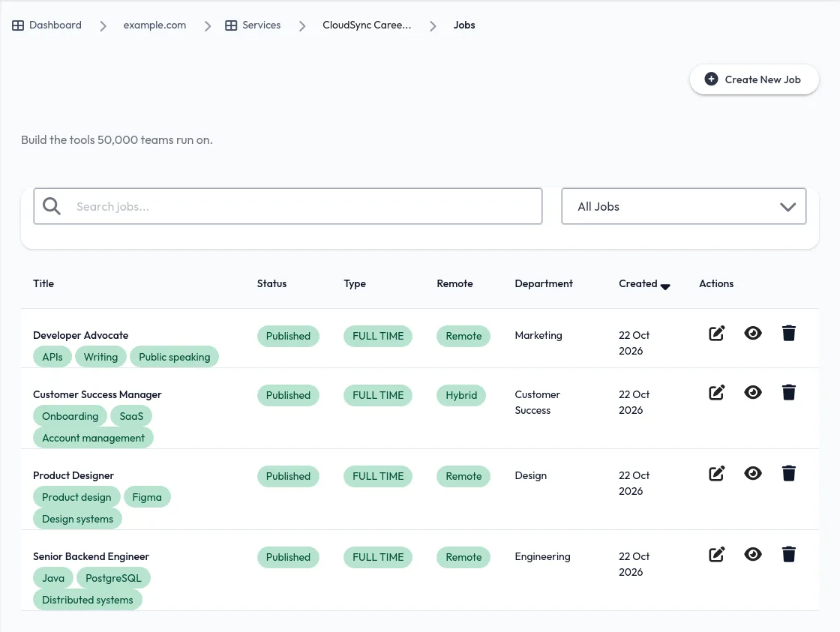Click Published status for Developer Advocate
Viewport: 840px width, 632px height.
tap(288, 336)
